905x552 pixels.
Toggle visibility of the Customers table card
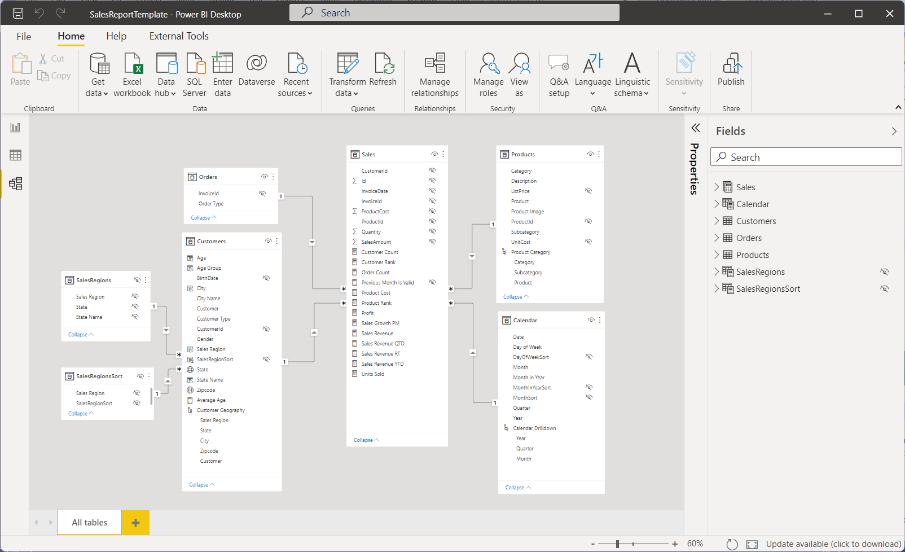pyautogui.click(x=268, y=241)
